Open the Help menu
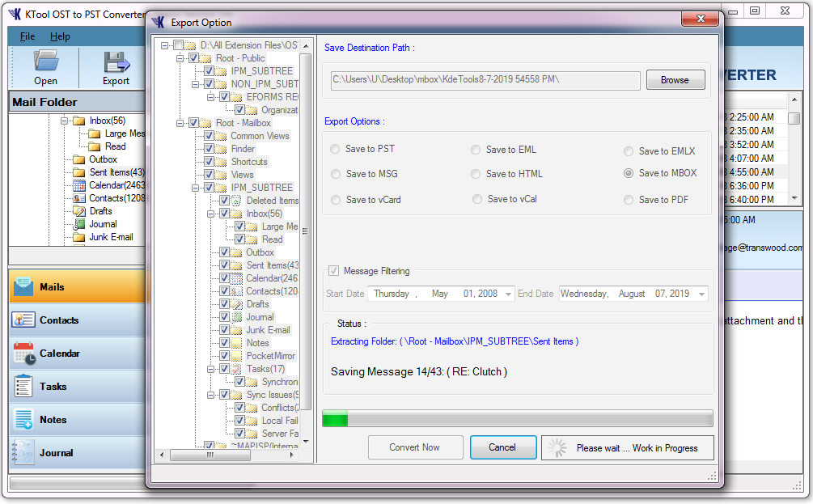813x504 pixels. coord(60,36)
